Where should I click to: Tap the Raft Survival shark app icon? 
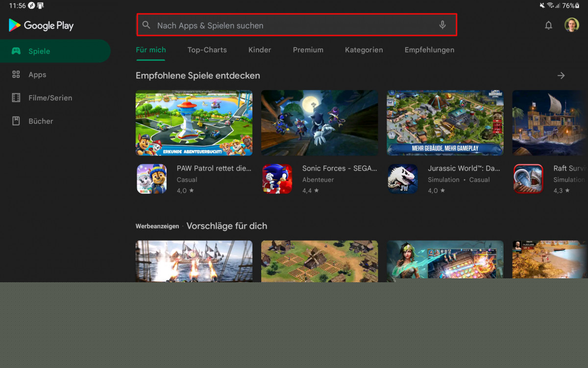click(528, 179)
